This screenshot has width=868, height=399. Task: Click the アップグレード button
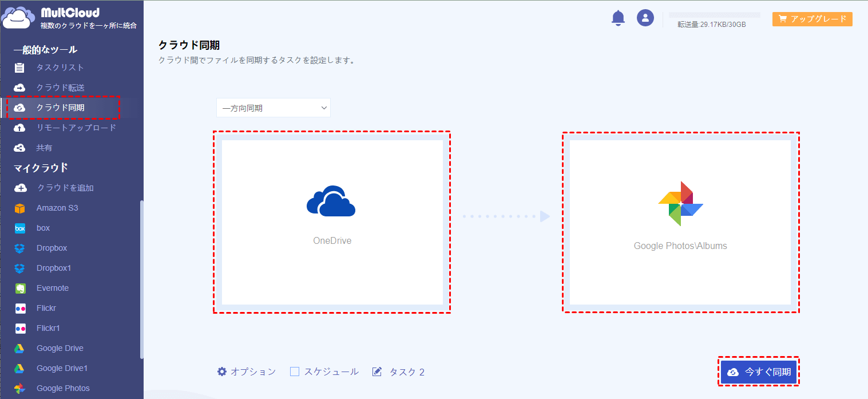tap(812, 19)
